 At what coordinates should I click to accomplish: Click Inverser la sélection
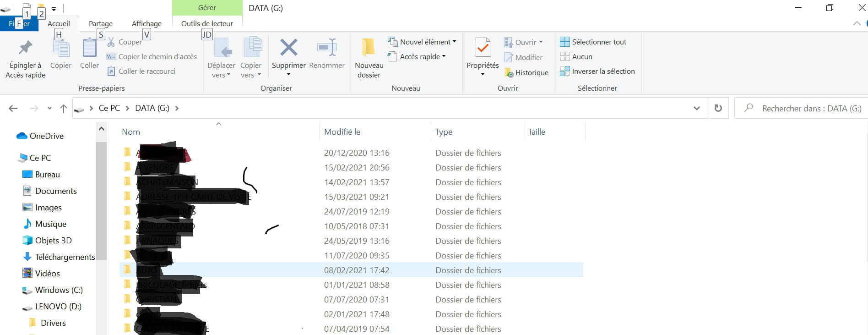click(x=597, y=71)
